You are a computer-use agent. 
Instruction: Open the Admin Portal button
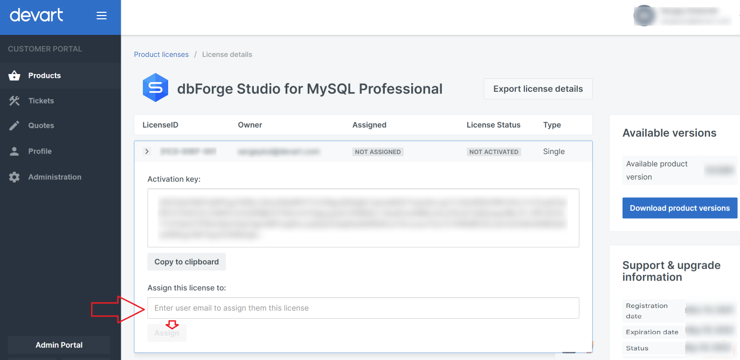tap(59, 345)
